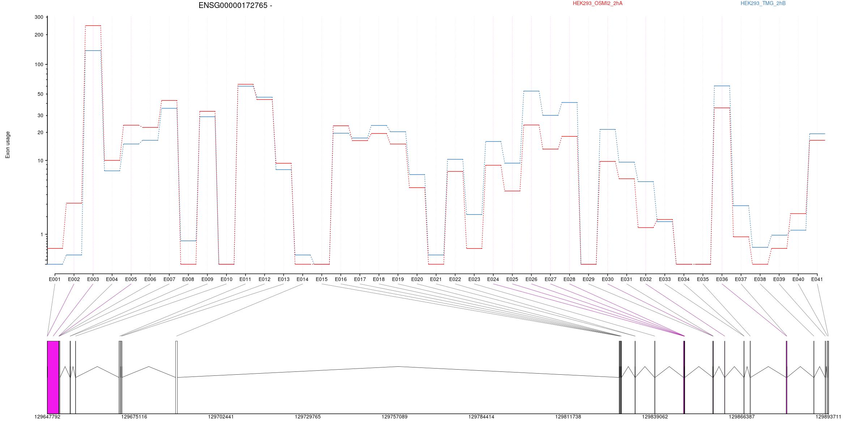The width and height of the screenshot is (868, 434).
Task: Click the large magenta exon block
Action: (53, 377)
